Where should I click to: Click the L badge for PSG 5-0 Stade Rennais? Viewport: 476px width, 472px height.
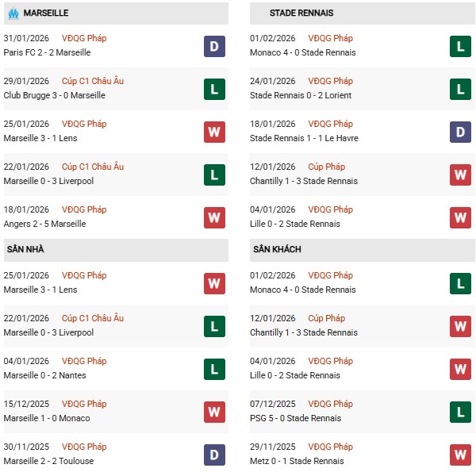point(460,412)
